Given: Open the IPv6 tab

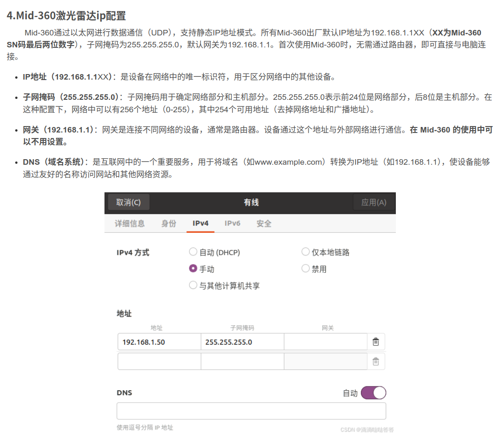Looking at the screenshot, I should click(x=232, y=223).
